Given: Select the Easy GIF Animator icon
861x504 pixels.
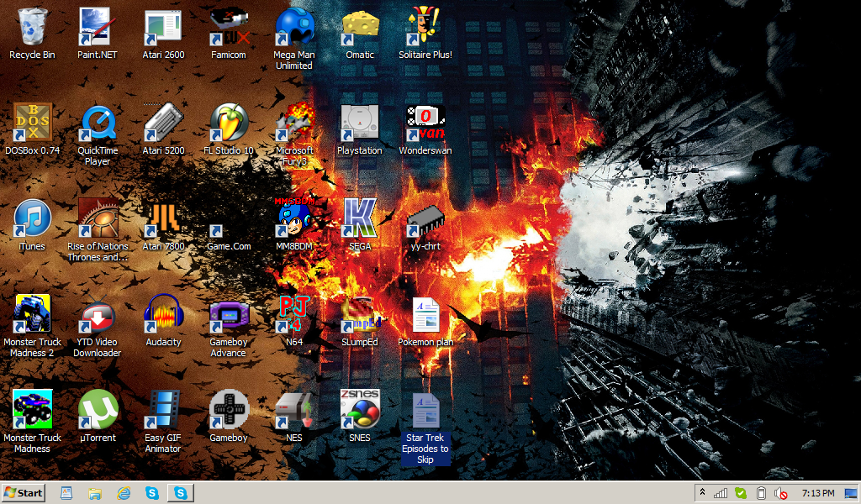Looking at the screenshot, I should pyautogui.click(x=163, y=410).
